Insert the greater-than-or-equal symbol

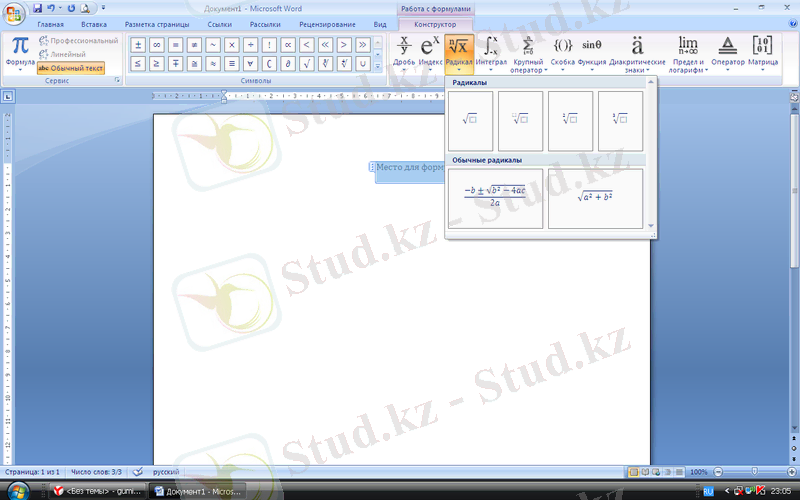157,64
